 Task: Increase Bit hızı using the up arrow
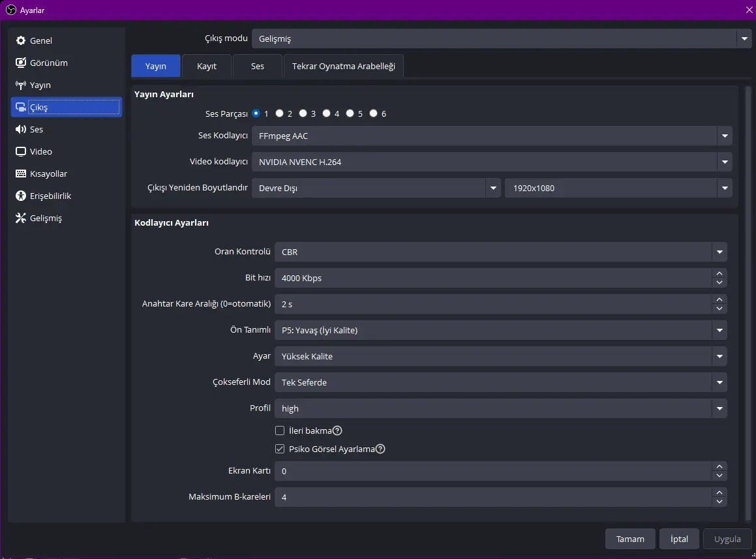tap(719, 273)
